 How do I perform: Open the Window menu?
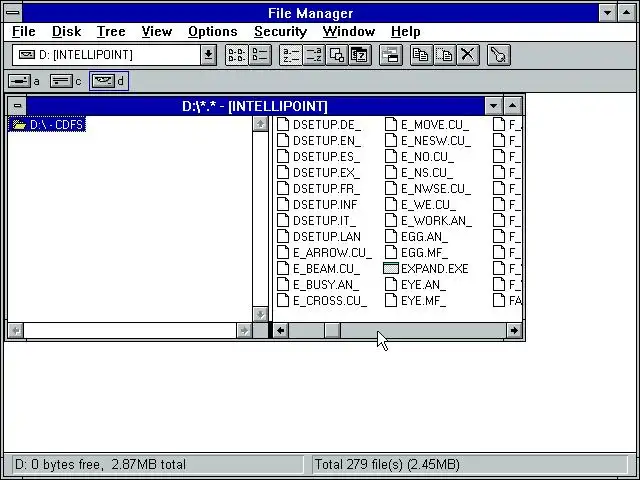pos(349,31)
